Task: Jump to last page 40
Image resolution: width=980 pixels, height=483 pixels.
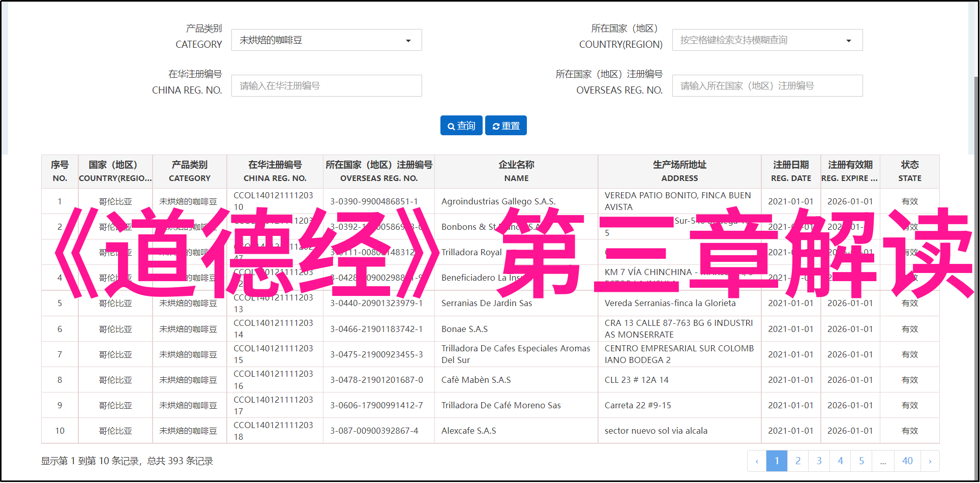Action: (907, 461)
